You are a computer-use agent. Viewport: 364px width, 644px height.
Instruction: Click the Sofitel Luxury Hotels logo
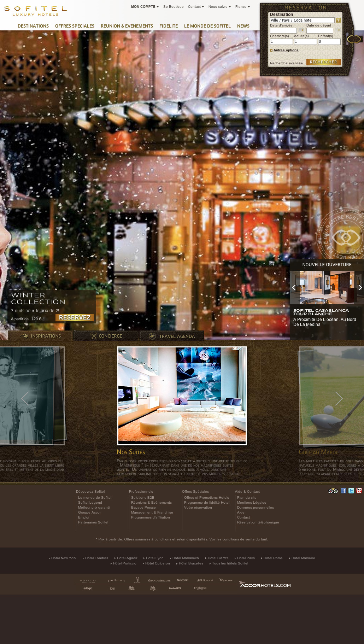(35, 11)
